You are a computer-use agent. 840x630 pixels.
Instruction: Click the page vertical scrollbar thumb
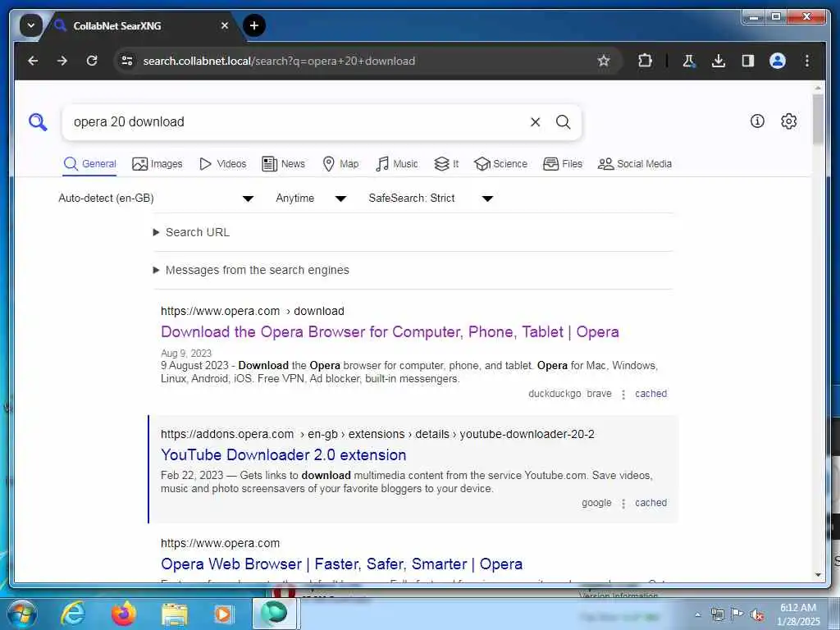pos(818,119)
